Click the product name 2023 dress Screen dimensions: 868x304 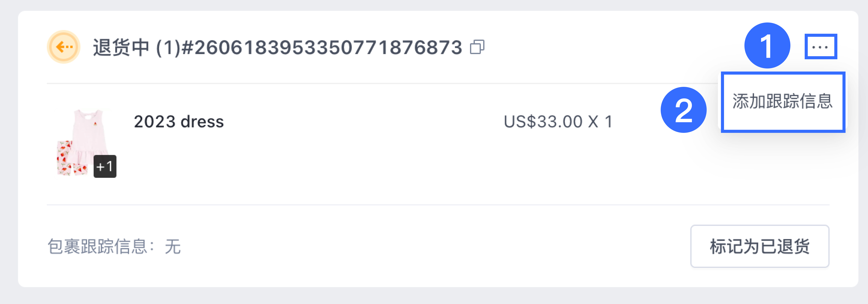pyautogui.click(x=179, y=122)
